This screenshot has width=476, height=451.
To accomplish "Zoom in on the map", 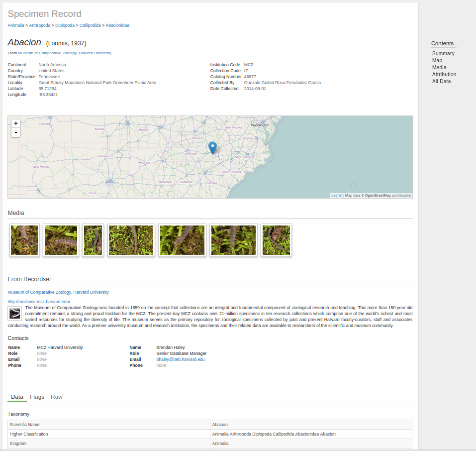I will tap(16, 123).
